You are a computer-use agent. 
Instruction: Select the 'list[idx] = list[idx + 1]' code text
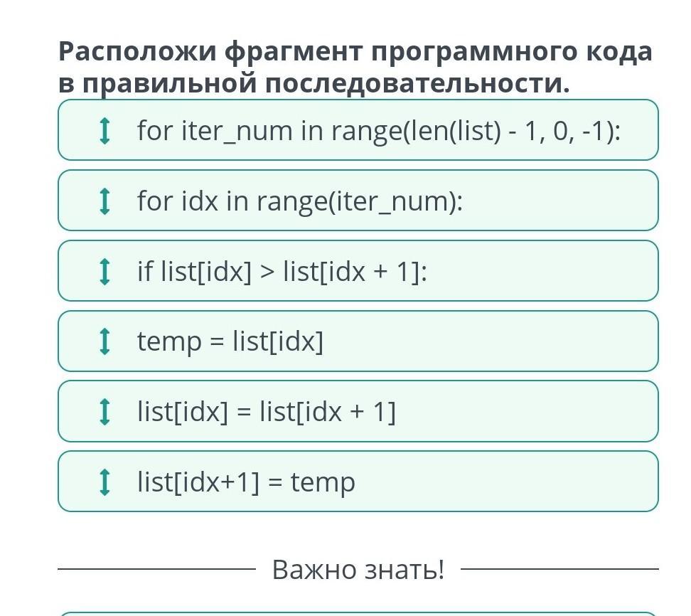click(x=266, y=412)
